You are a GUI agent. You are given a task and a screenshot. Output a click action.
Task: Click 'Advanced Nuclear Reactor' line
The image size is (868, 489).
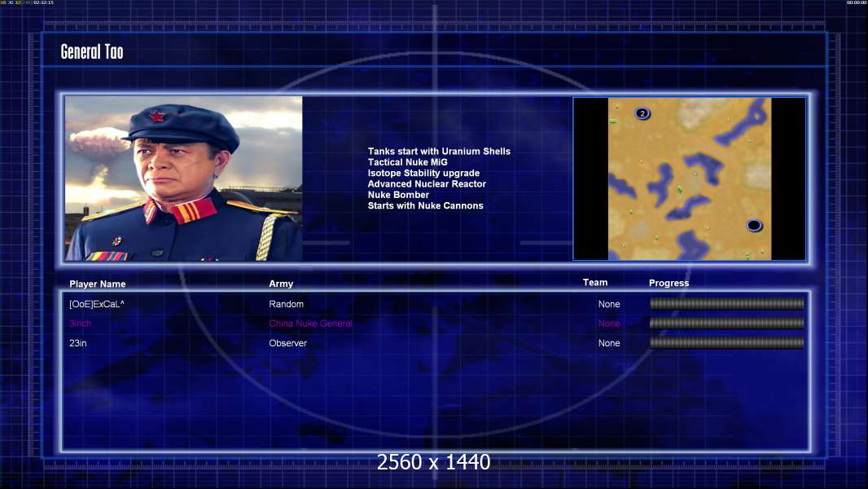427,184
